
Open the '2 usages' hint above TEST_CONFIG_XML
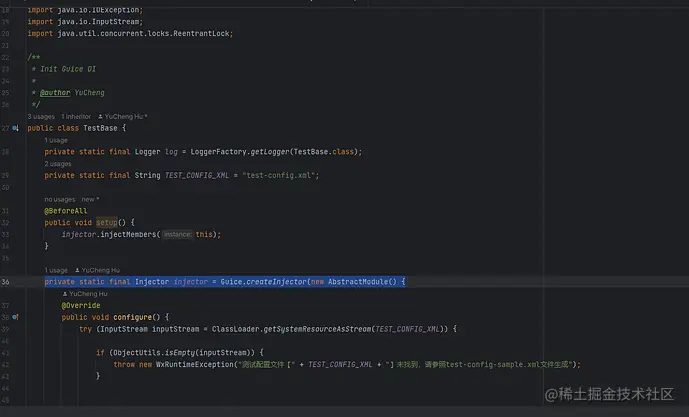click(58, 164)
